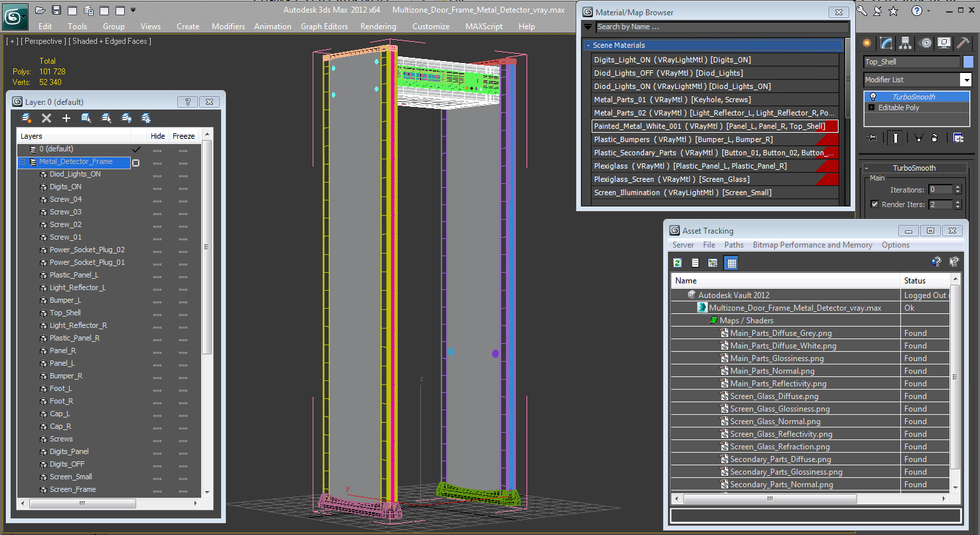
Task: Toggle TurboSmooth modifier lightbulb on/off
Action: 873,97
